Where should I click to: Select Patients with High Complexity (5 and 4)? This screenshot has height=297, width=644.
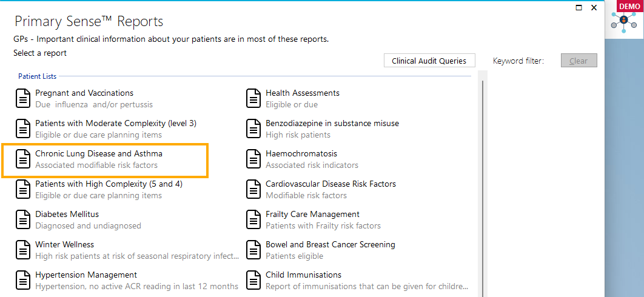[99, 189]
